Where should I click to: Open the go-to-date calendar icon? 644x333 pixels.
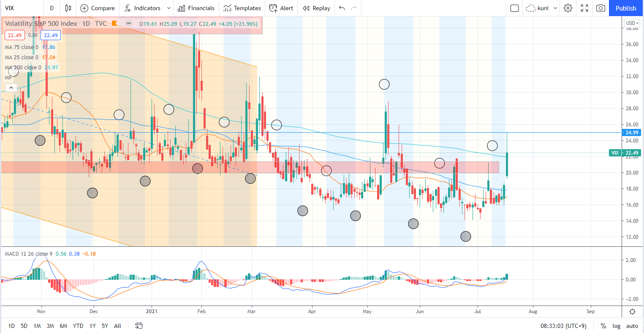139,325
